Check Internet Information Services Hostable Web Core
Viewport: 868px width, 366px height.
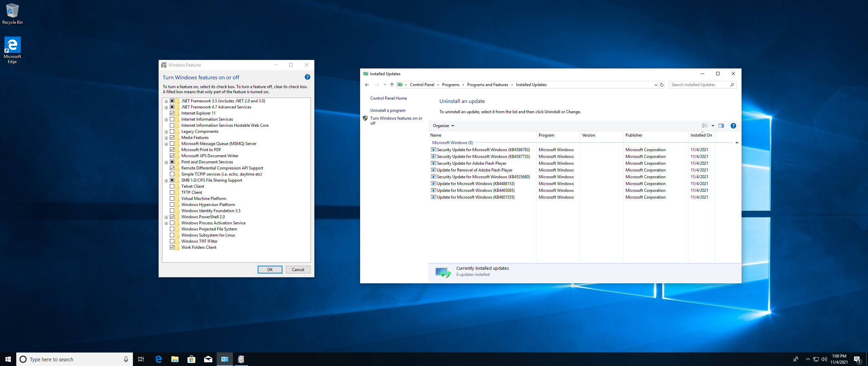172,125
